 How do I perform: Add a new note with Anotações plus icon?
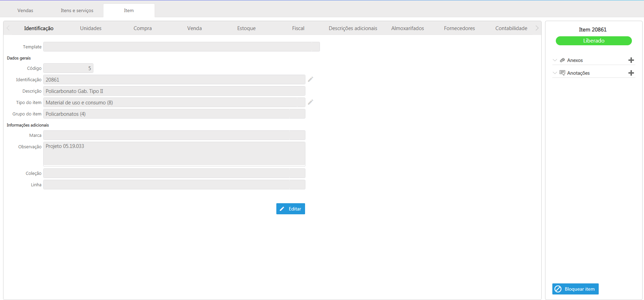point(631,73)
